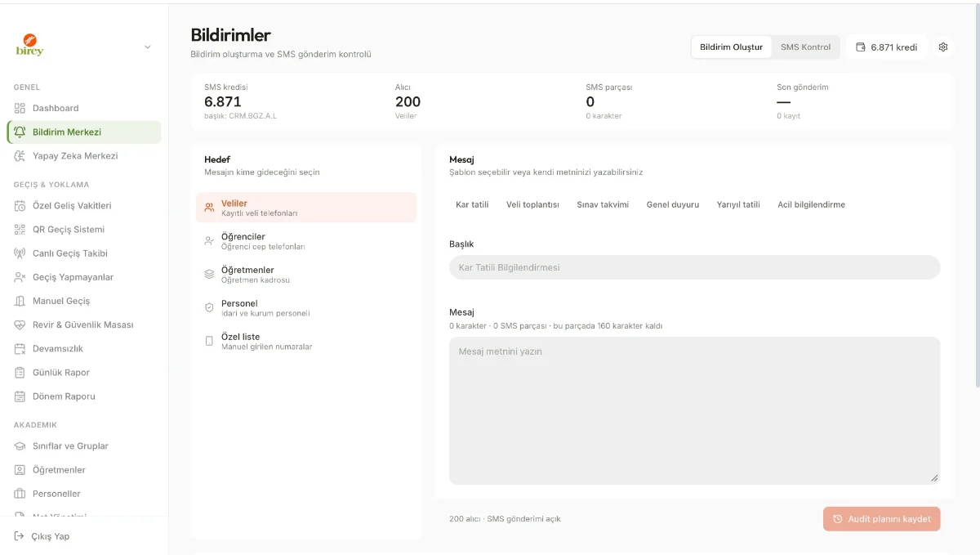The width and height of the screenshot is (980, 555).
Task: Click the message textarea resize handle
Action: tap(934, 478)
